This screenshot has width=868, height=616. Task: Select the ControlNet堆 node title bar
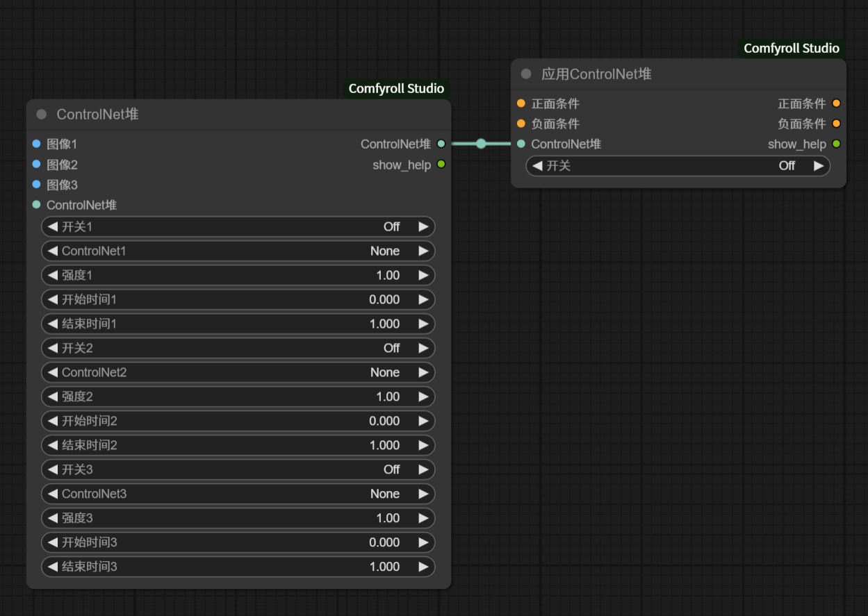[x=238, y=115]
